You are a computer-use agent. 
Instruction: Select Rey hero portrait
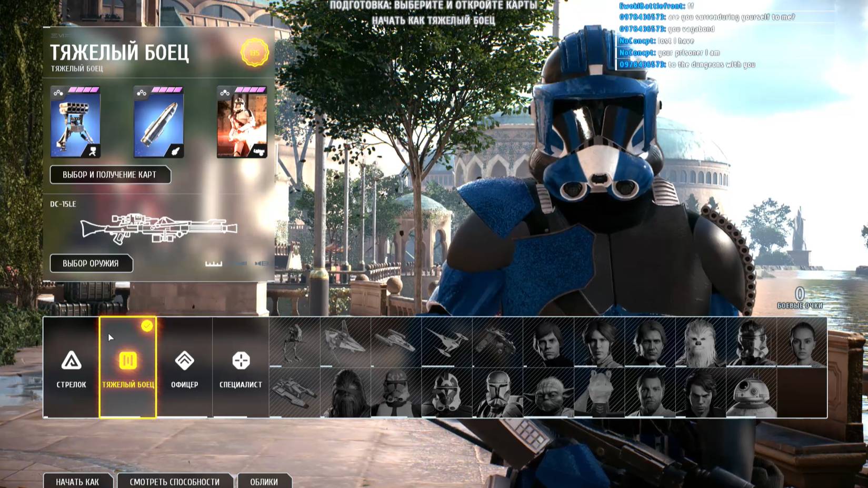coord(802,342)
